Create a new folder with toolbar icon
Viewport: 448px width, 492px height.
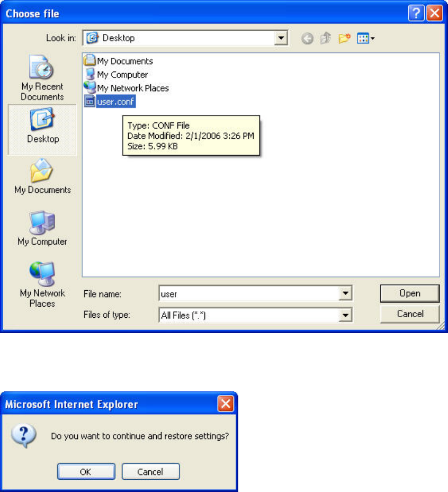pos(344,38)
